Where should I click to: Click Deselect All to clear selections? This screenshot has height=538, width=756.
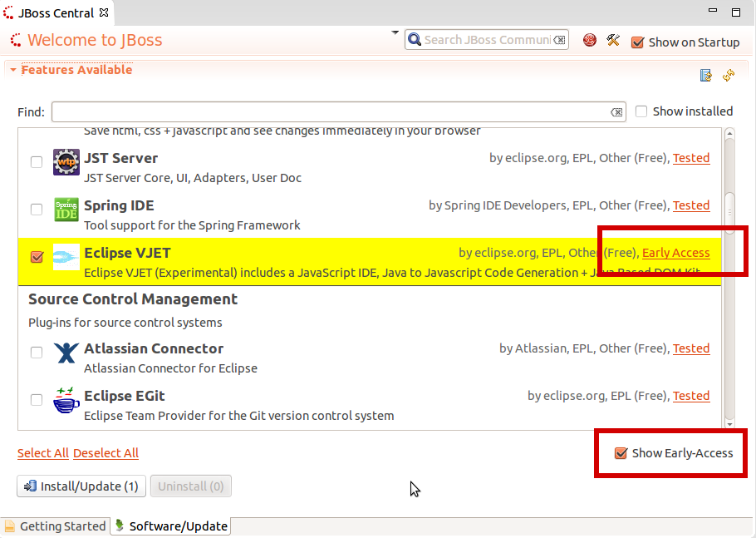coord(106,452)
